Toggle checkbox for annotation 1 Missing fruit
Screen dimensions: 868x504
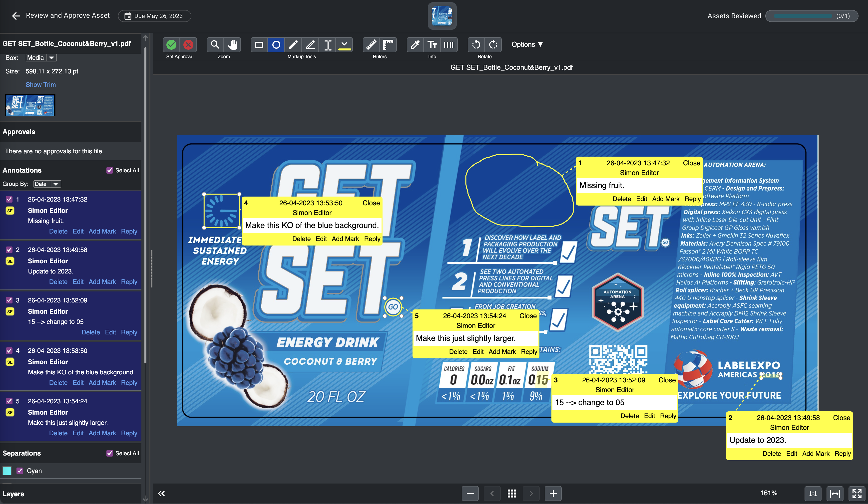click(x=9, y=199)
